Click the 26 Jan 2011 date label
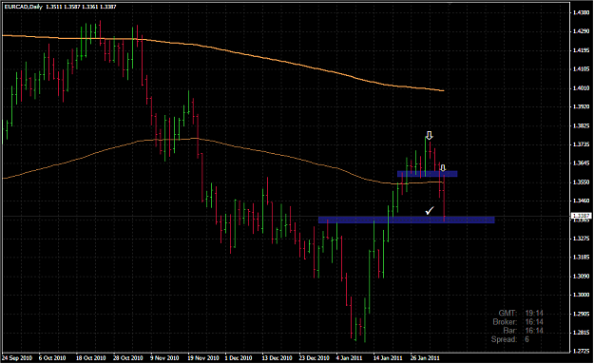Viewport: 594px width, 364px height. (x=425, y=358)
